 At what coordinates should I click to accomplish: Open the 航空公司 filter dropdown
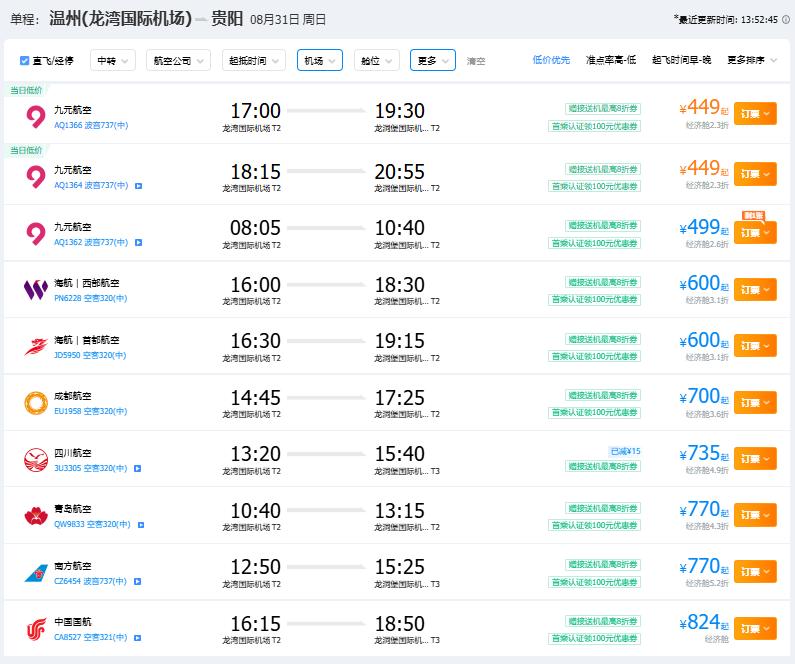point(178,61)
